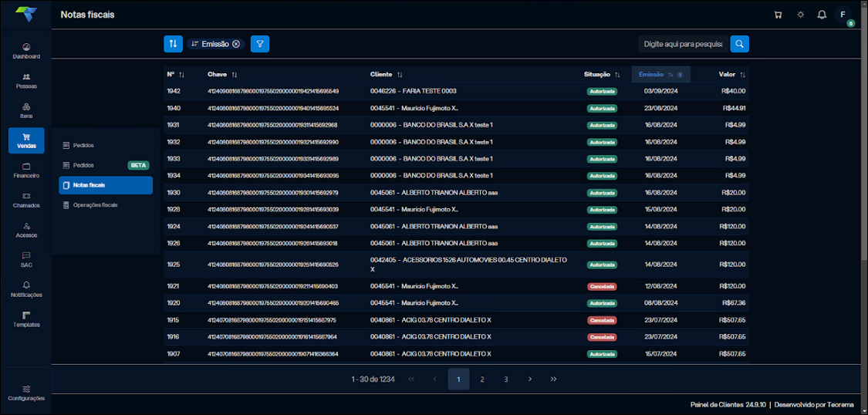Click the shopping cart icon in header
Viewport: 868px width, 415px height.
point(778,15)
